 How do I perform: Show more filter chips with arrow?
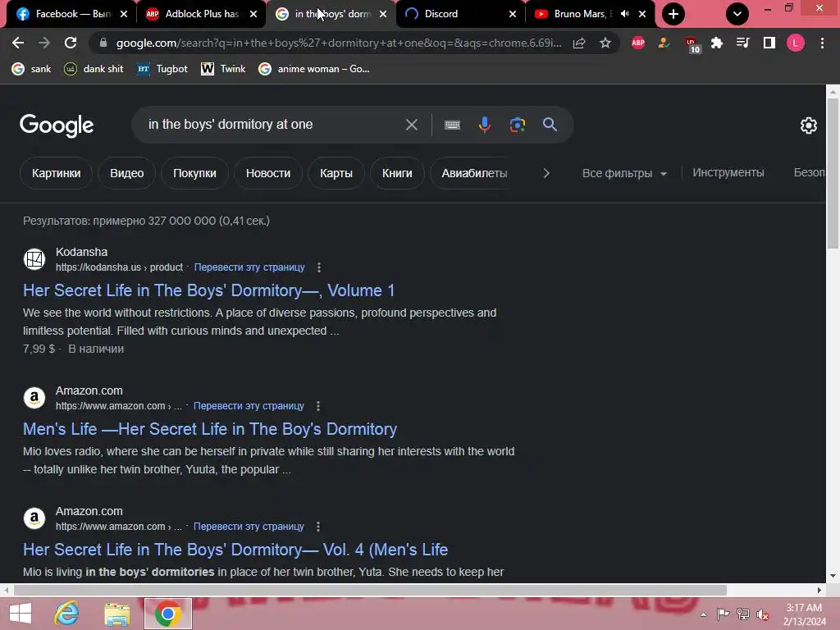point(546,173)
